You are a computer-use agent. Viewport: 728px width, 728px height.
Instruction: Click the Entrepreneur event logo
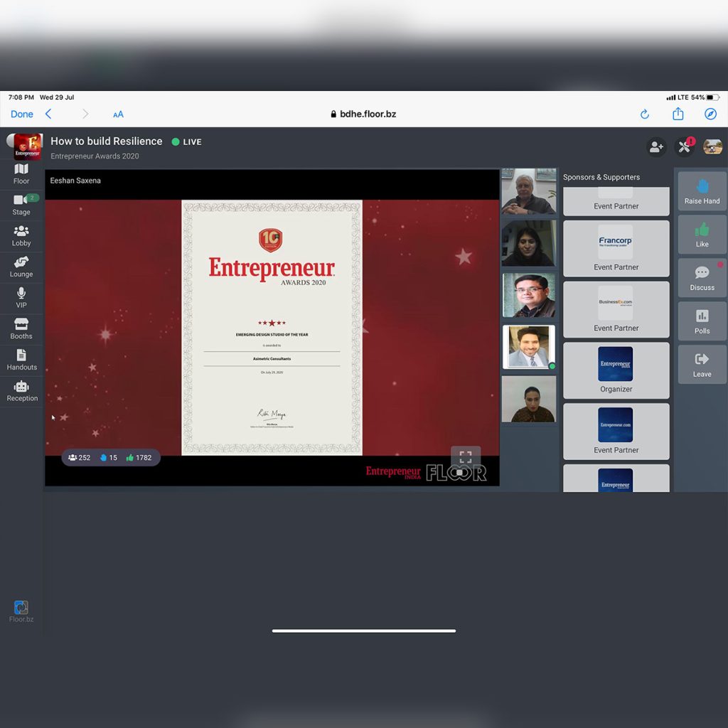pos(28,146)
